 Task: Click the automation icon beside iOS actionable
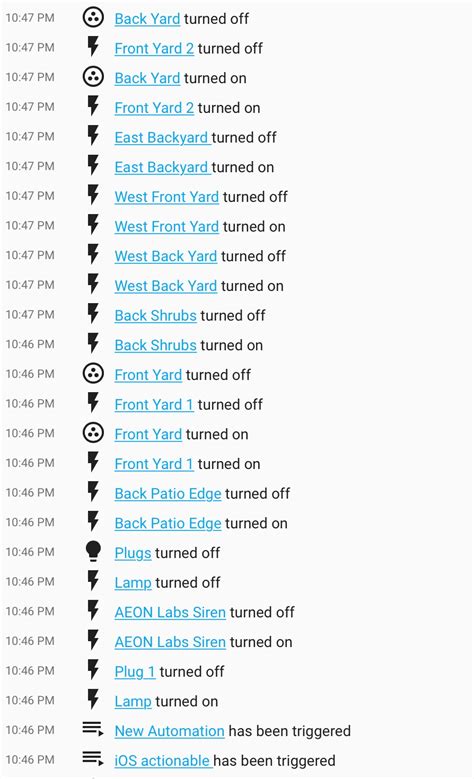(93, 759)
